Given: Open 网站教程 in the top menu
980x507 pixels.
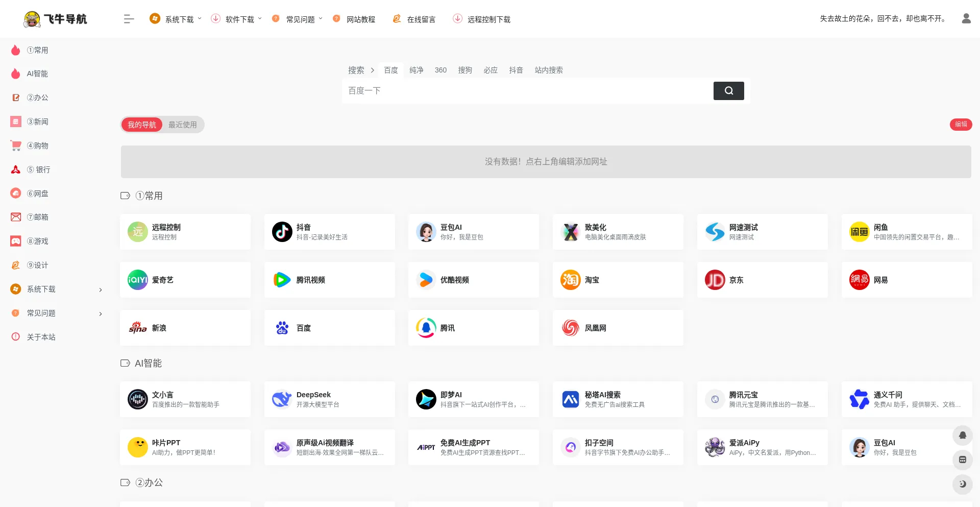Looking at the screenshot, I should click(354, 19).
